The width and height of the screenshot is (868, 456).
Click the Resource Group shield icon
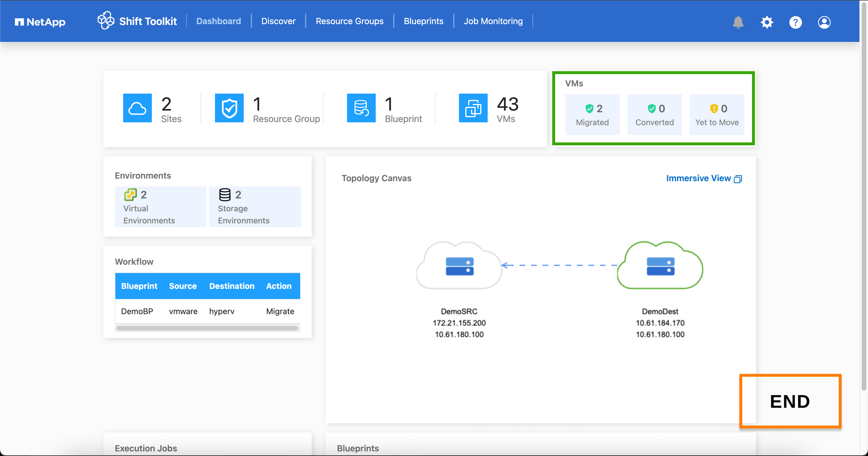point(229,108)
